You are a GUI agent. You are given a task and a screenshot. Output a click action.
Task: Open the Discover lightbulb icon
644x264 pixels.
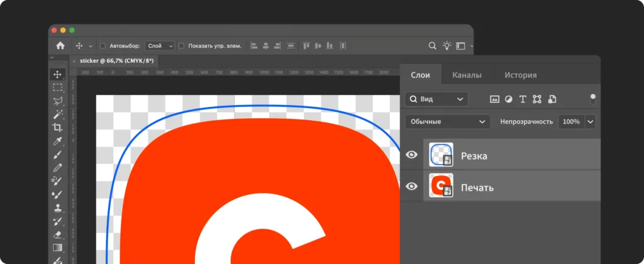coord(447,46)
